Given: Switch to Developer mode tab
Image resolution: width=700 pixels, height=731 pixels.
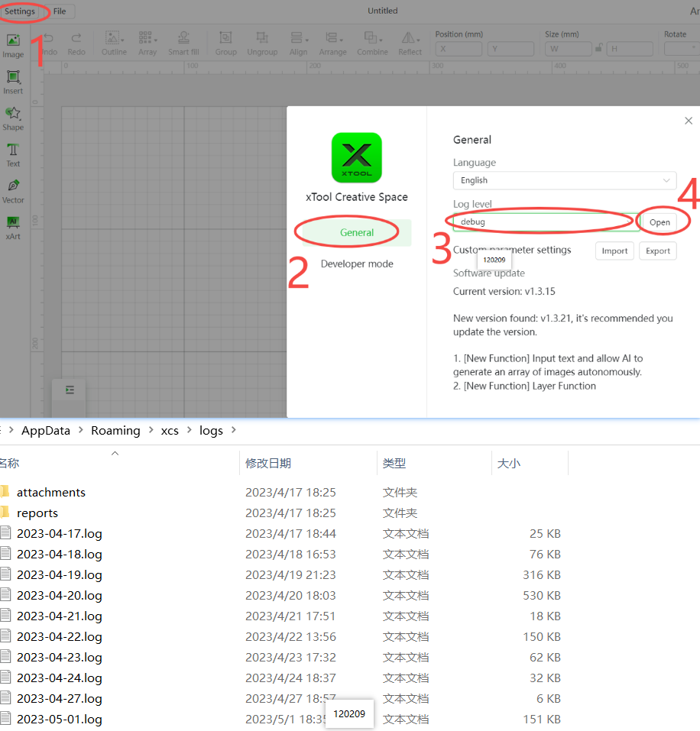Looking at the screenshot, I should (357, 264).
